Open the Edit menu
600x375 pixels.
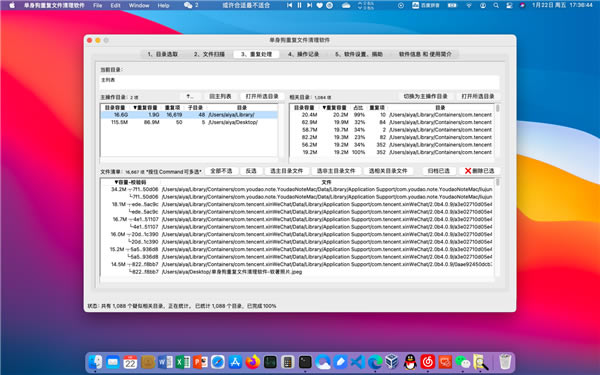[x=115, y=5]
